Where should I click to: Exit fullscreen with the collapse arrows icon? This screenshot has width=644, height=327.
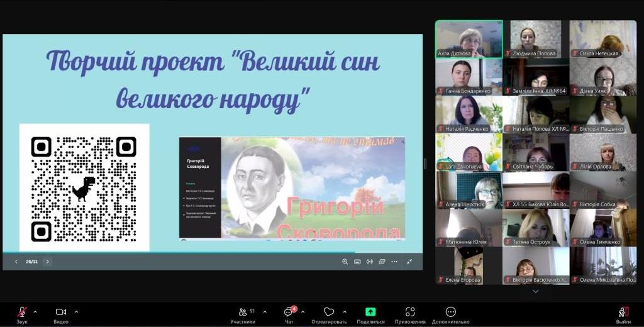[409, 262]
